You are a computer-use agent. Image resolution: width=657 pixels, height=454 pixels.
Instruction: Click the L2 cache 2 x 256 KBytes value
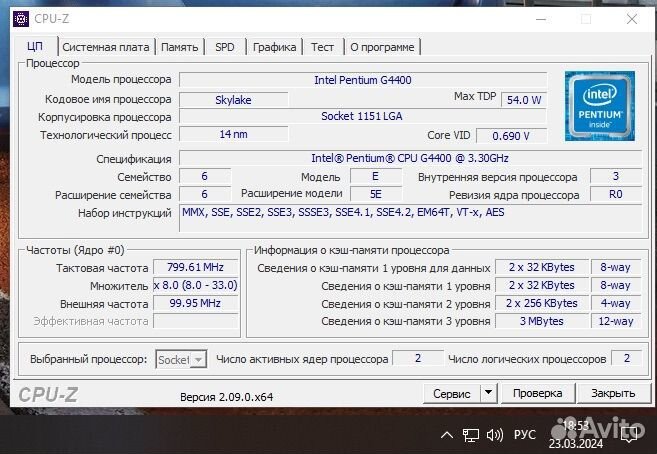click(541, 303)
